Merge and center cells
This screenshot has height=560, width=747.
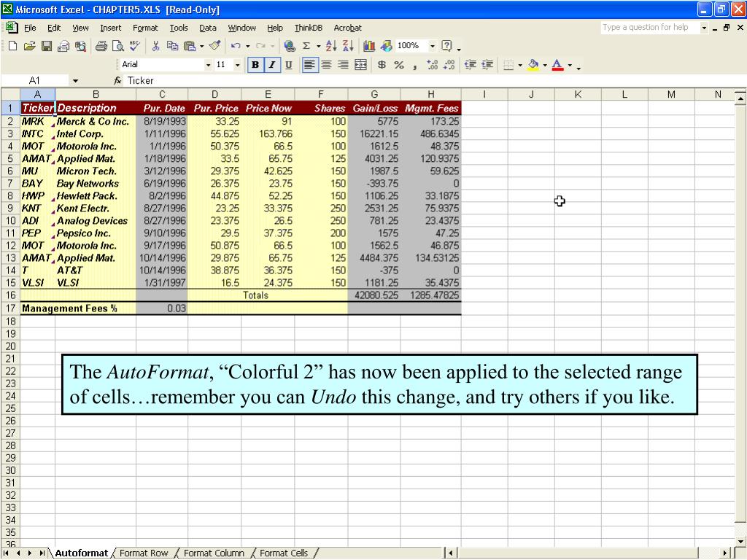pyautogui.click(x=361, y=65)
